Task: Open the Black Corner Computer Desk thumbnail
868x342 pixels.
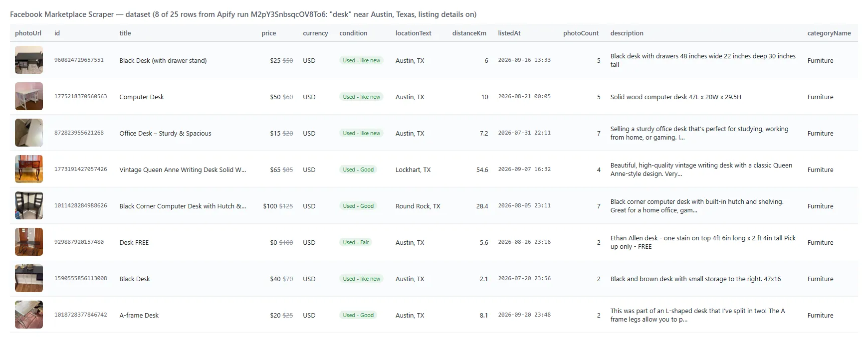Action: click(29, 205)
